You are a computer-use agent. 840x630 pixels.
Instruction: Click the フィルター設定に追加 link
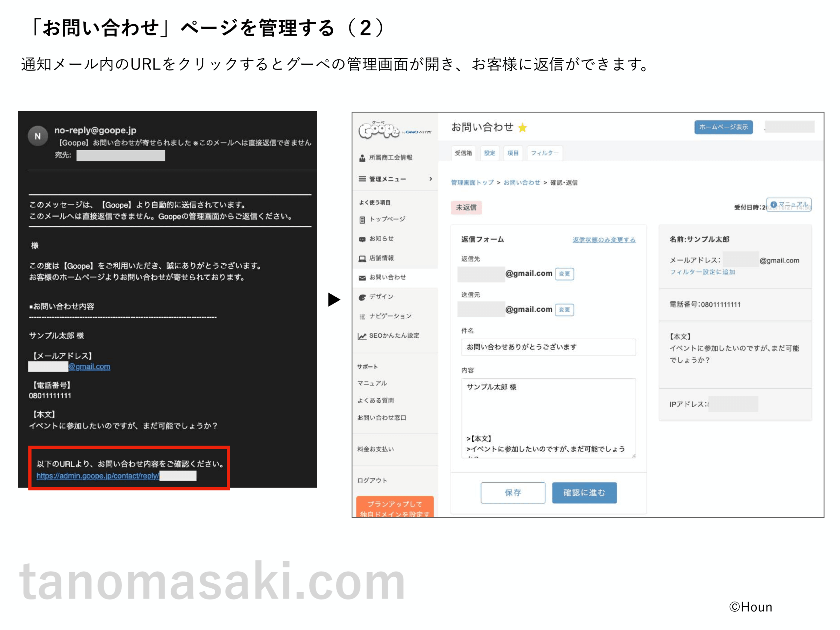(x=702, y=272)
